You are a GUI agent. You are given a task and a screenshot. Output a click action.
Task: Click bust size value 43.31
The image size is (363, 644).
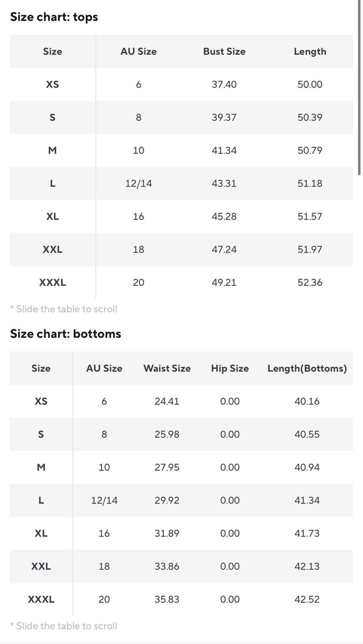pos(224,184)
